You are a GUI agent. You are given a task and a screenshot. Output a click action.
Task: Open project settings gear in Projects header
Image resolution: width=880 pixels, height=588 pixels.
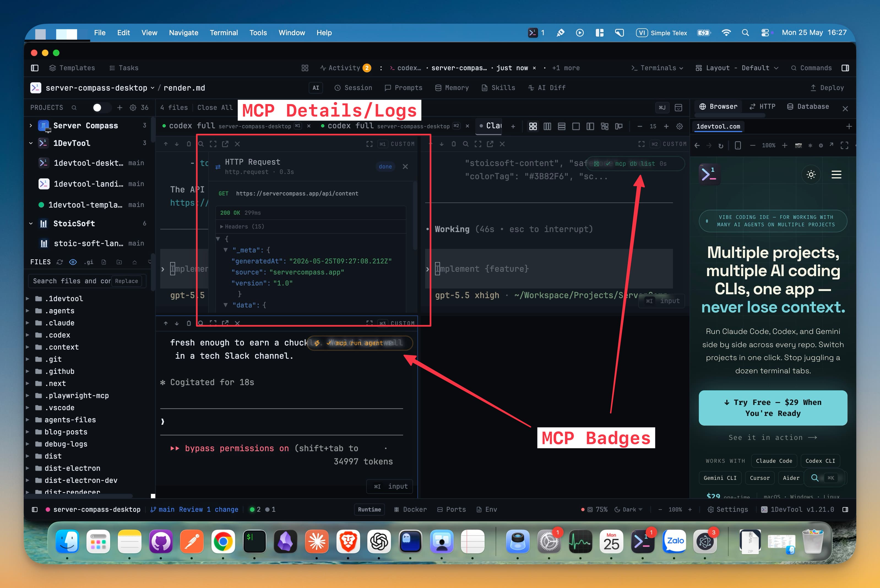coord(133,108)
